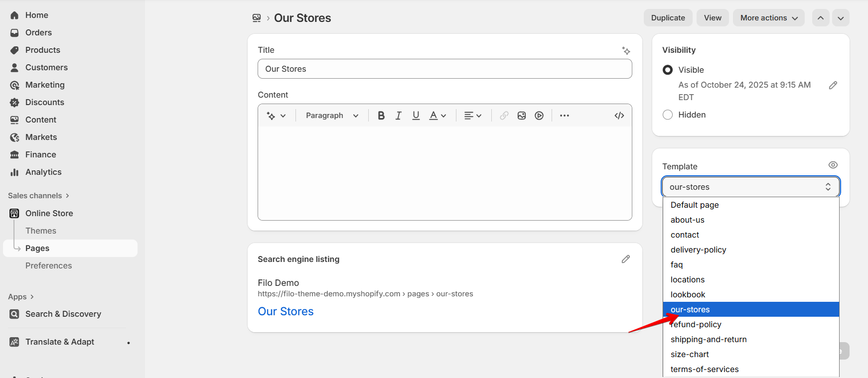868x378 pixels.
Task: Click the underline formatting icon
Action: tap(416, 116)
